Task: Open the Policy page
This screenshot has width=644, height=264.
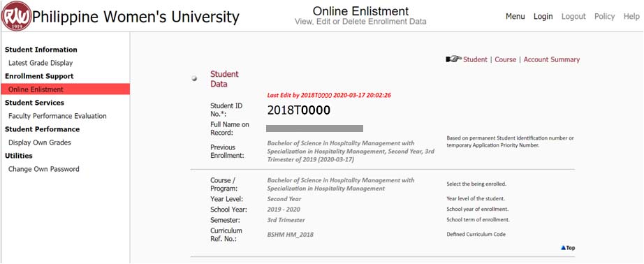Action: click(605, 17)
